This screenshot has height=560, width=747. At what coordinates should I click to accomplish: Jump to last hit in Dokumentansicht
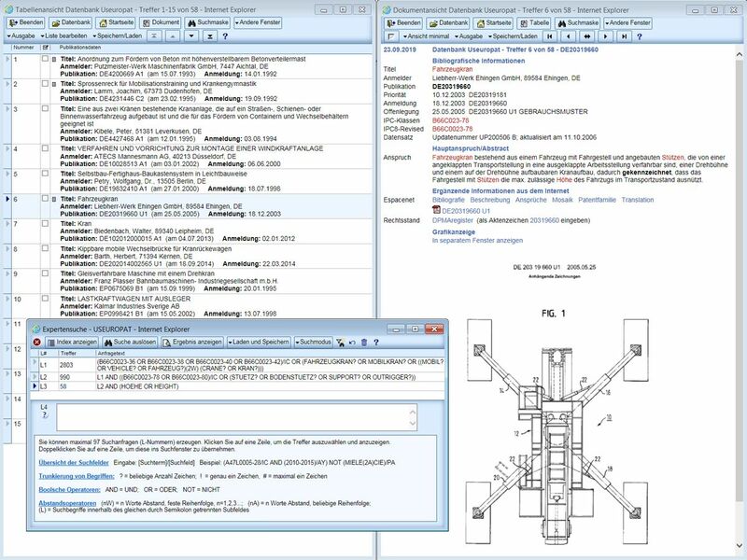624,36
